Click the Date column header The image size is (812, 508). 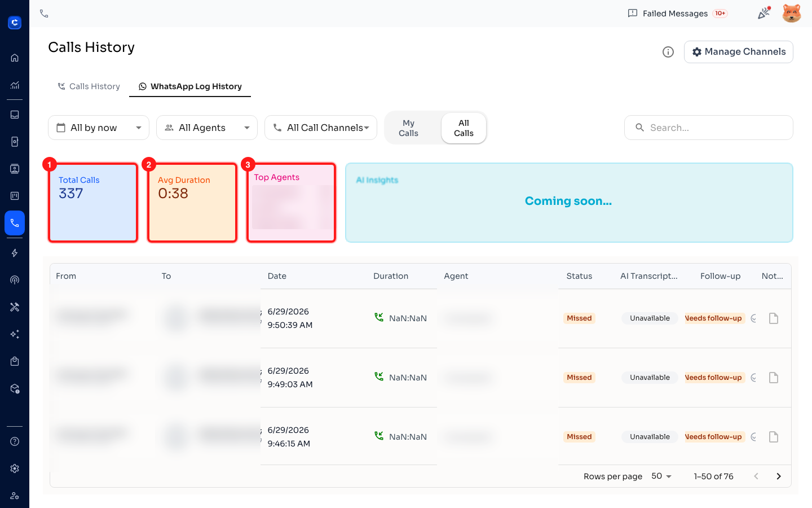tap(277, 276)
